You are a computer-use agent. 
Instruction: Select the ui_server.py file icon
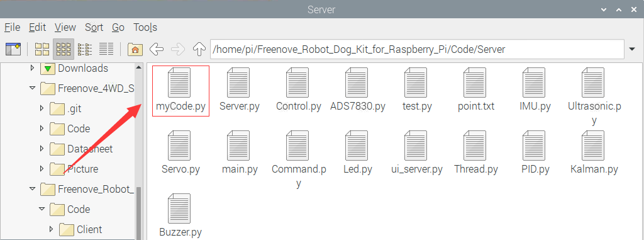coord(416,146)
